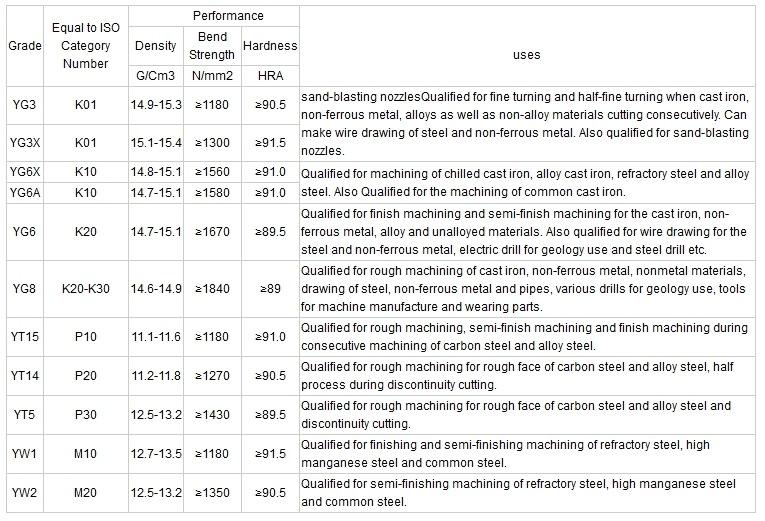Screen dimensions: 765x521
Task: Click the M10 ISO category cell
Action: tap(85, 453)
